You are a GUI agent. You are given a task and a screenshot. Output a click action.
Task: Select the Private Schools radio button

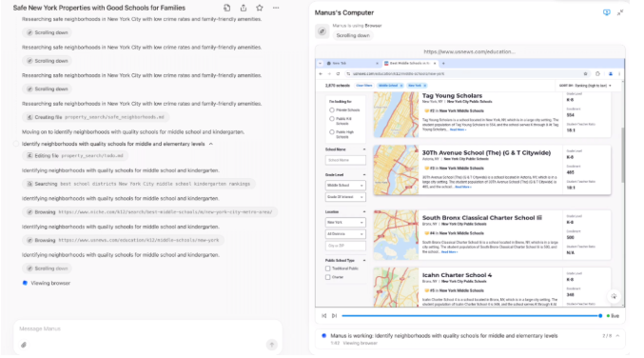click(331, 110)
